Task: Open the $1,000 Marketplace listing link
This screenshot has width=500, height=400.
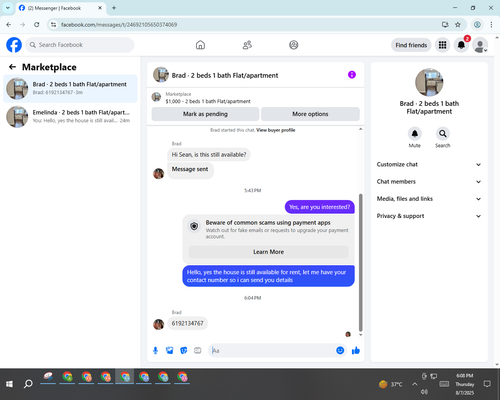Action: point(208,101)
